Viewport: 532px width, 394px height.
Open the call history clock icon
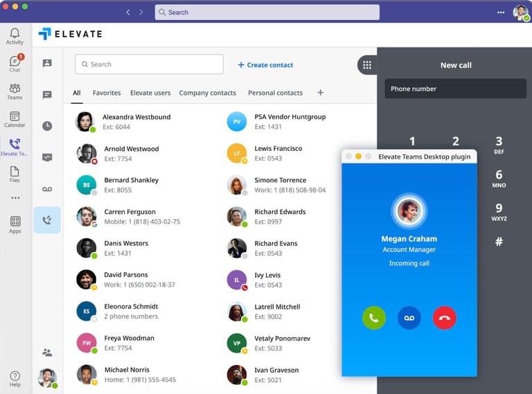(x=47, y=126)
